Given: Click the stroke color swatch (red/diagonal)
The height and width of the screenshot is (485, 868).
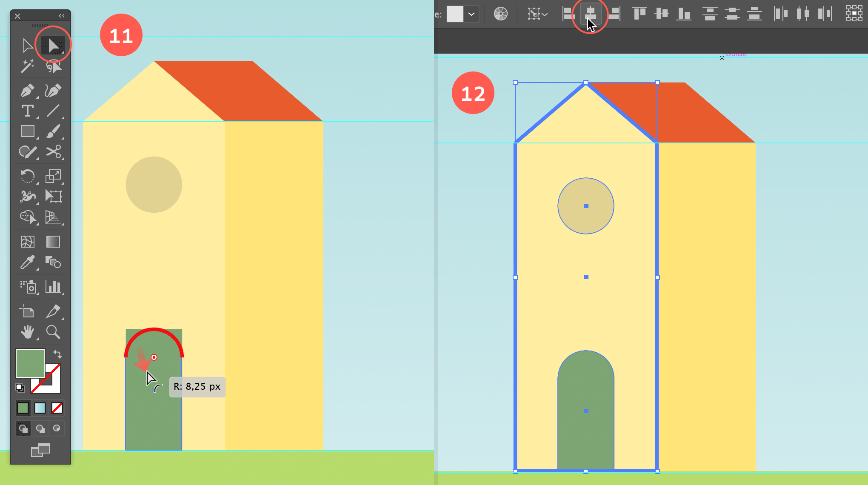Looking at the screenshot, I should [49, 380].
